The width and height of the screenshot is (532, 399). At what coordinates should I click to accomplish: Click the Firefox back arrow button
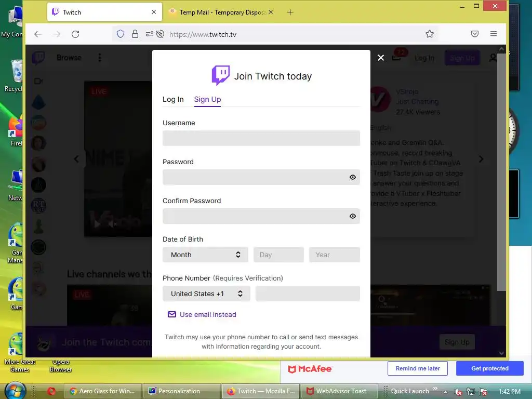click(x=38, y=34)
